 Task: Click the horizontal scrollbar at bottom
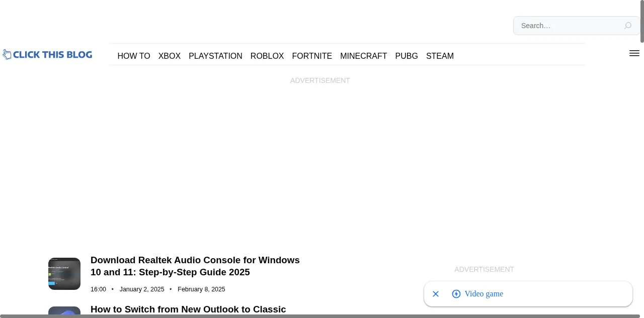tap(320, 316)
